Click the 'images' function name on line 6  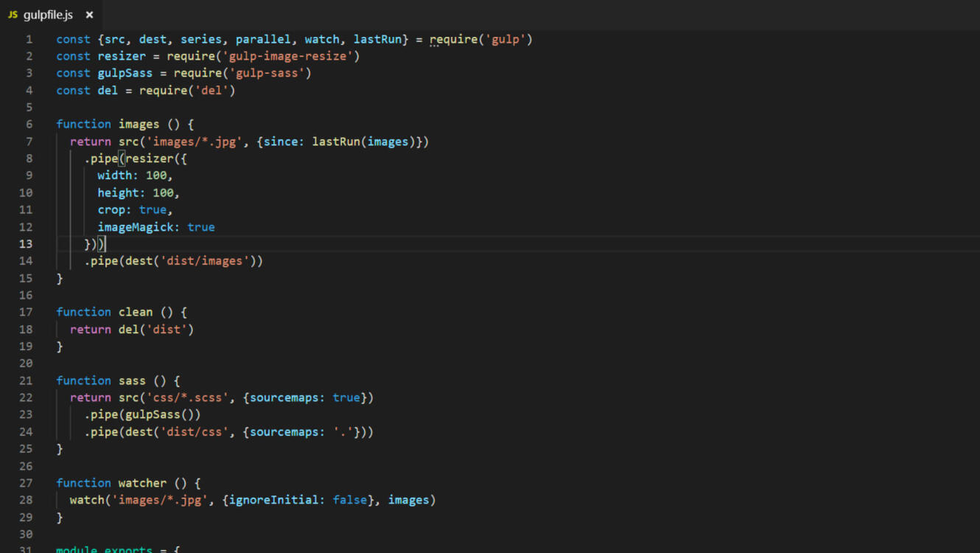pyautogui.click(x=139, y=125)
